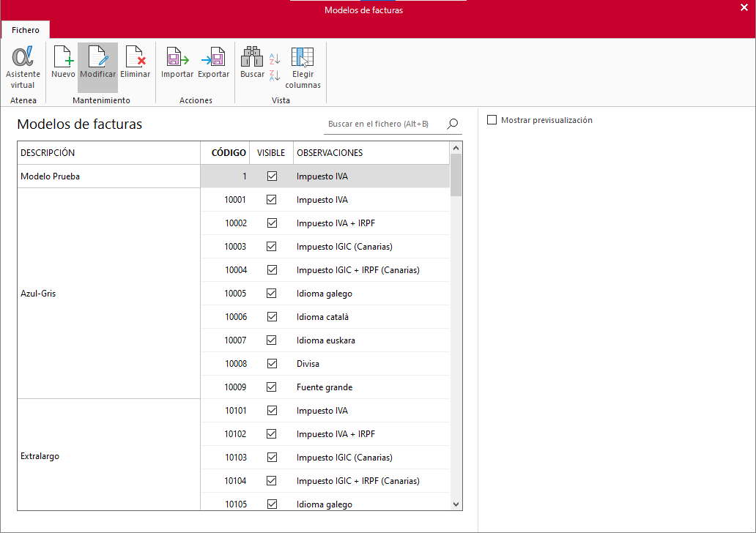Open Elegir columnas
756x533 pixels.
click(x=303, y=67)
